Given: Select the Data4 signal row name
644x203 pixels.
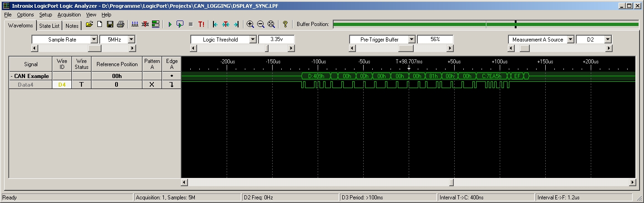Looking at the screenshot, I should coord(31,84).
